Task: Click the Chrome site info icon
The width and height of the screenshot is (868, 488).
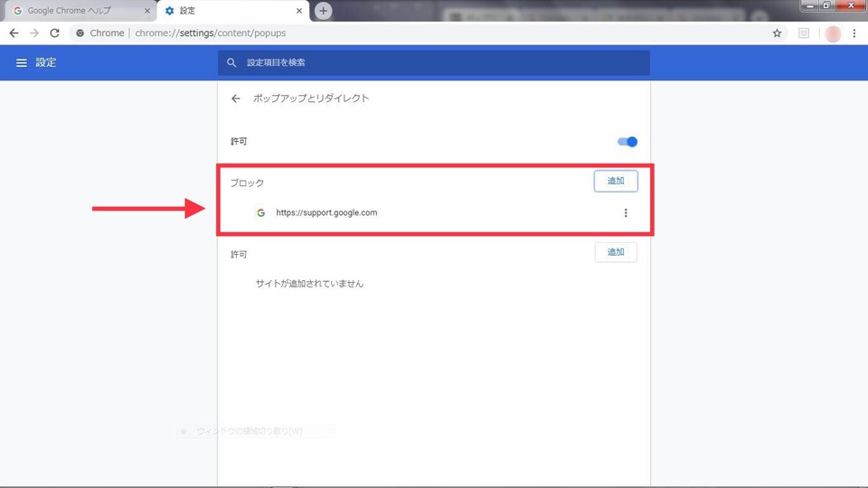Action: point(80,33)
